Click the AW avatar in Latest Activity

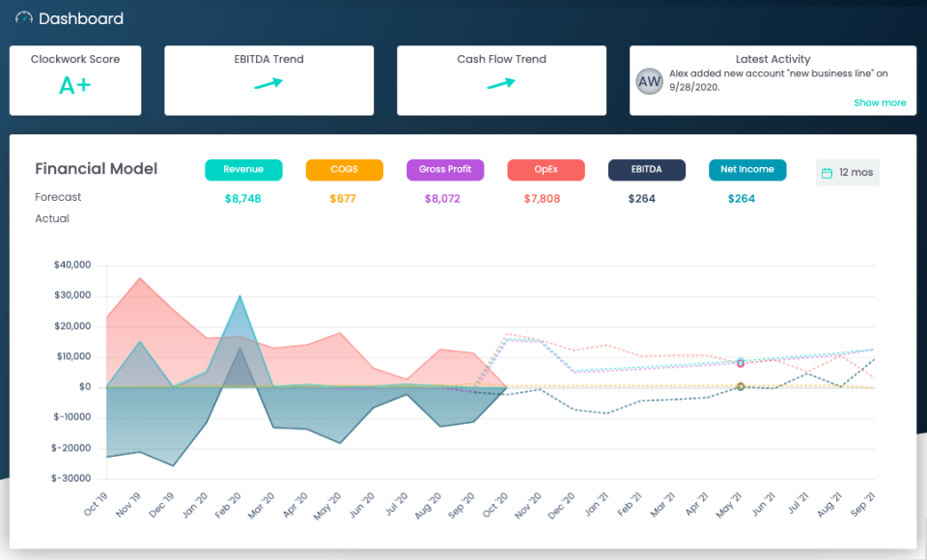point(650,81)
